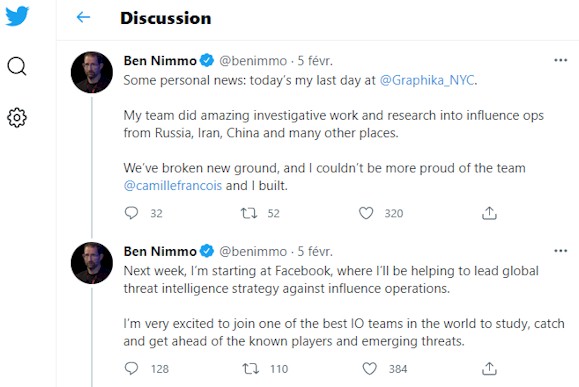Viewport: 579px width, 387px height.
Task: Open the Ben Nimmo name on first tweet
Action: [x=160, y=61]
